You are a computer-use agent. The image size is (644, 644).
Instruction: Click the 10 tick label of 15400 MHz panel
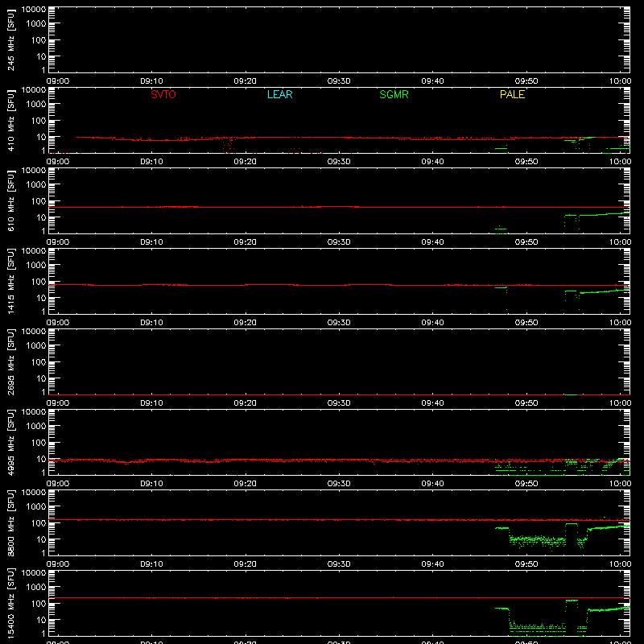tap(41, 620)
